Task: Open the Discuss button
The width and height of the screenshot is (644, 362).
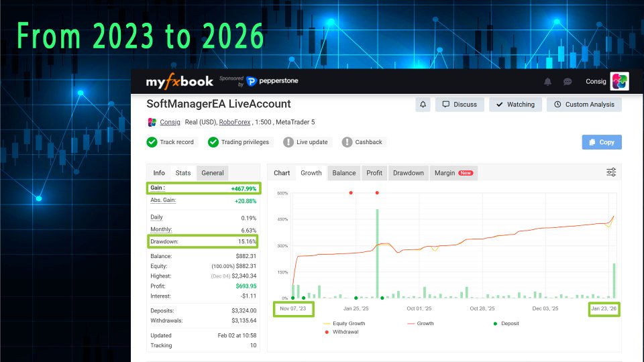Action: click(x=460, y=105)
